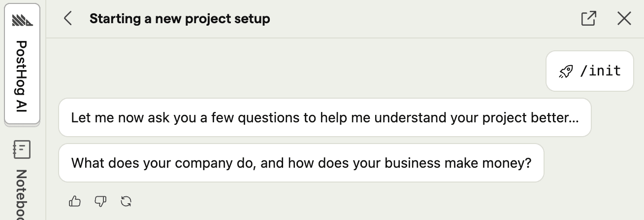Click the rocket icon beside /init
The image size is (644, 220).
[x=566, y=72]
